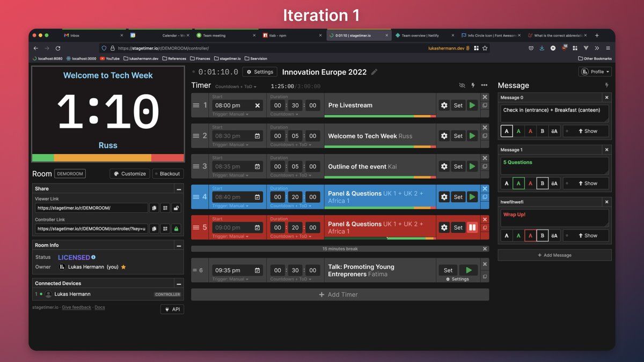Duplicate timer 4 using the copy icon
Viewport: 644px width, 362px height.
(x=485, y=197)
